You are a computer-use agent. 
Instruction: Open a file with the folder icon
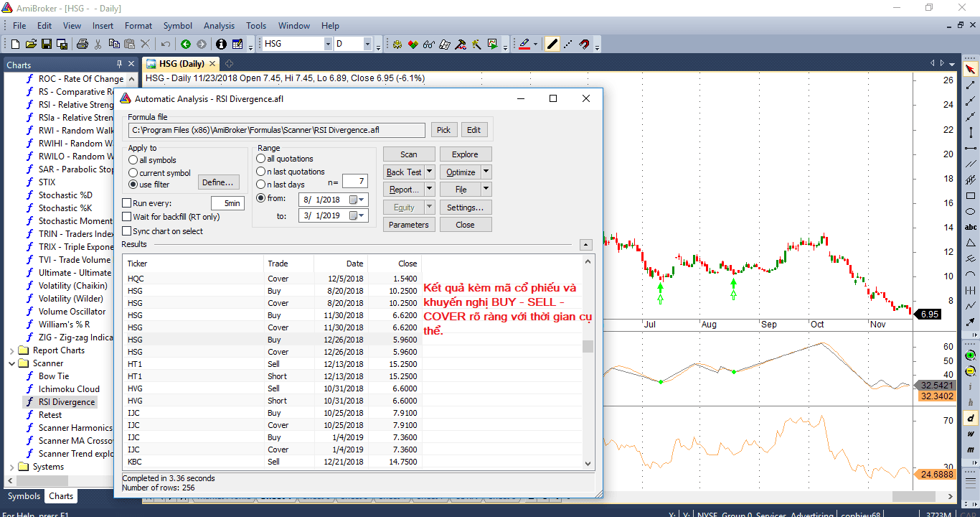point(32,45)
